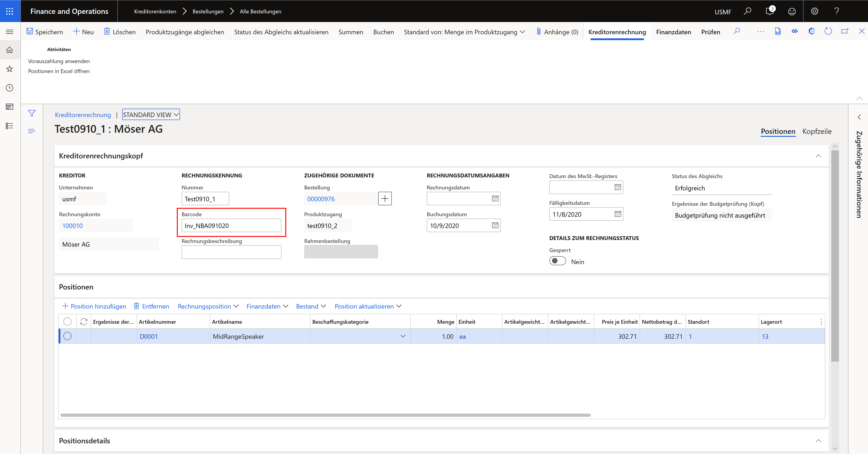Screen dimensions: 868x454
Task: Click the vertical page scrollbar
Action: pos(835,256)
